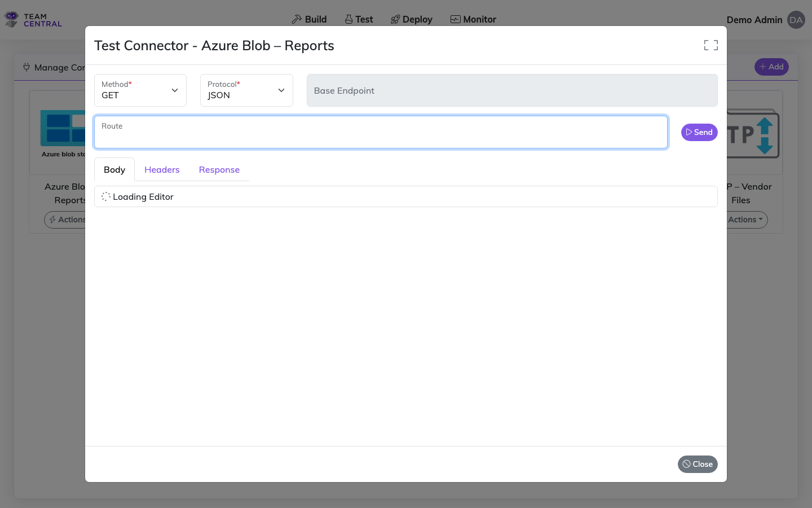Open the Protocol dropdown showing JSON
The width and height of the screenshot is (812, 508).
246,90
